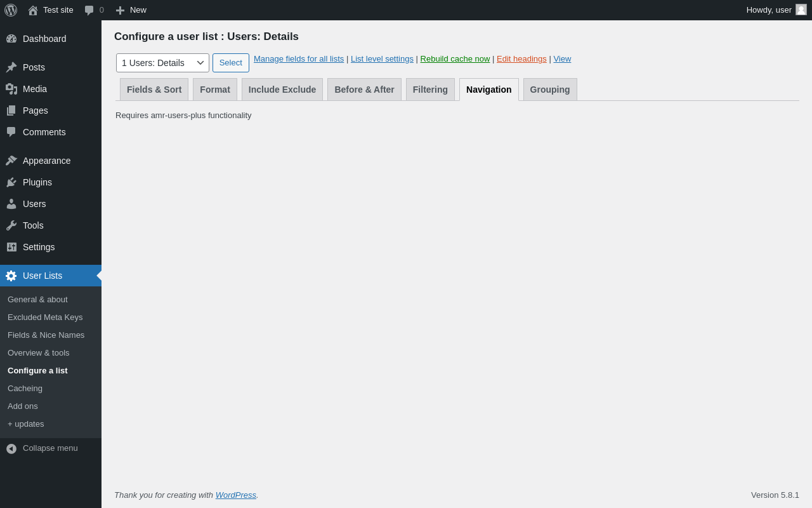
Task: Click the comments bubble in admin bar
Action: (x=89, y=10)
